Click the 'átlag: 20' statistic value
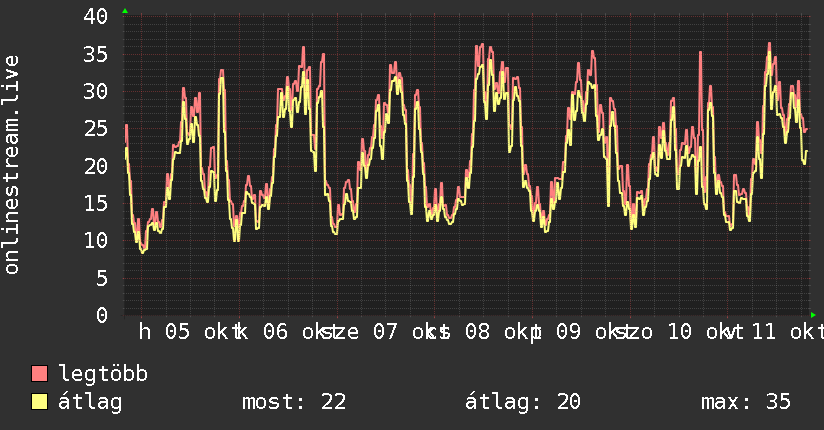This screenshot has height=430, width=824. (x=523, y=402)
